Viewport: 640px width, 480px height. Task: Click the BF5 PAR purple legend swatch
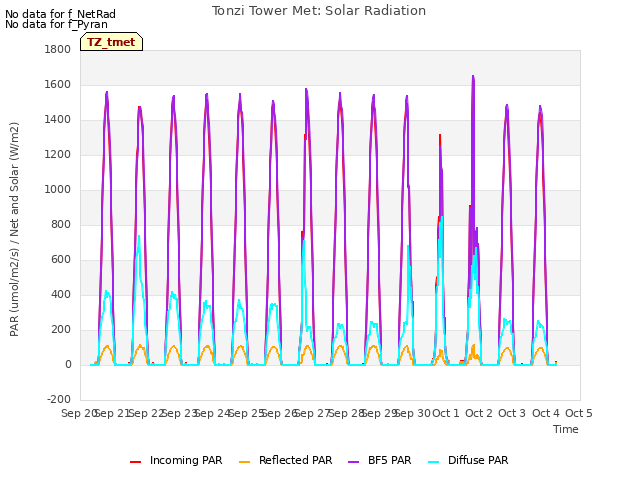[x=353, y=462]
